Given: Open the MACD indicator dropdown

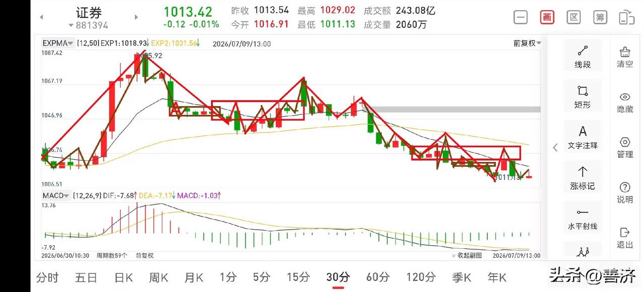Looking at the screenshot, I should 56,195.
